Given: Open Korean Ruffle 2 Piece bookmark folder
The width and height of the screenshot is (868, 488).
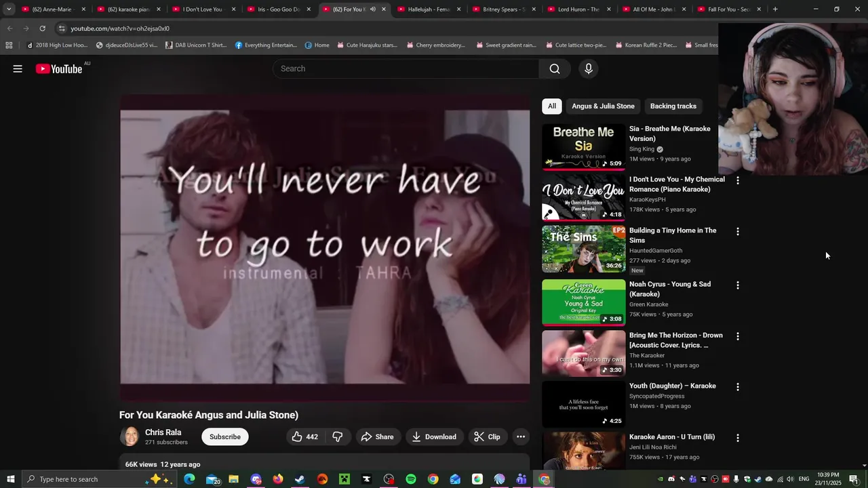Looking at the screenshot, I should [646, 45].
